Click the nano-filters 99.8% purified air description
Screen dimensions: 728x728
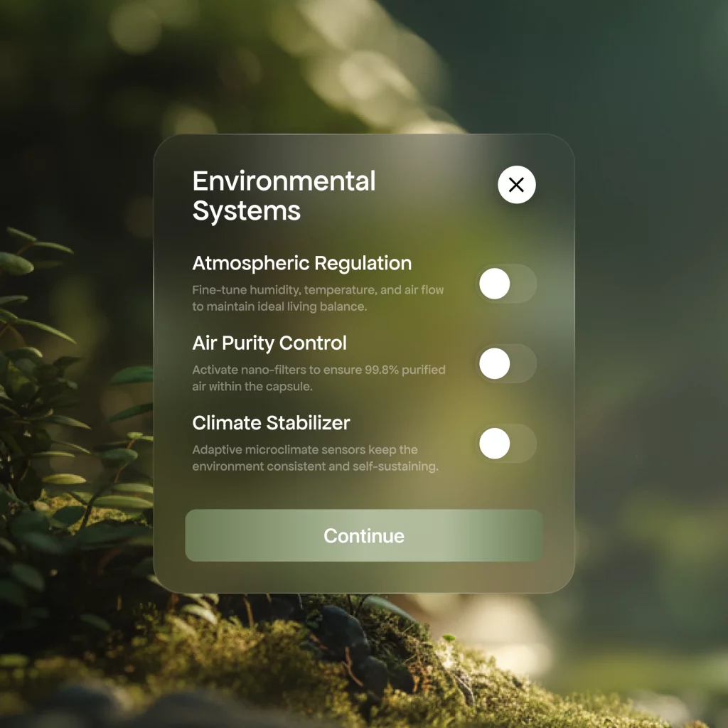pyautogui.click(x=318, y=378)
